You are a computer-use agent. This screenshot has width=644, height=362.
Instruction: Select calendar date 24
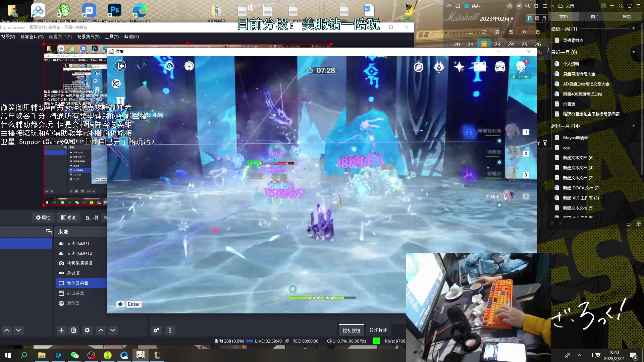click(511, 44)
